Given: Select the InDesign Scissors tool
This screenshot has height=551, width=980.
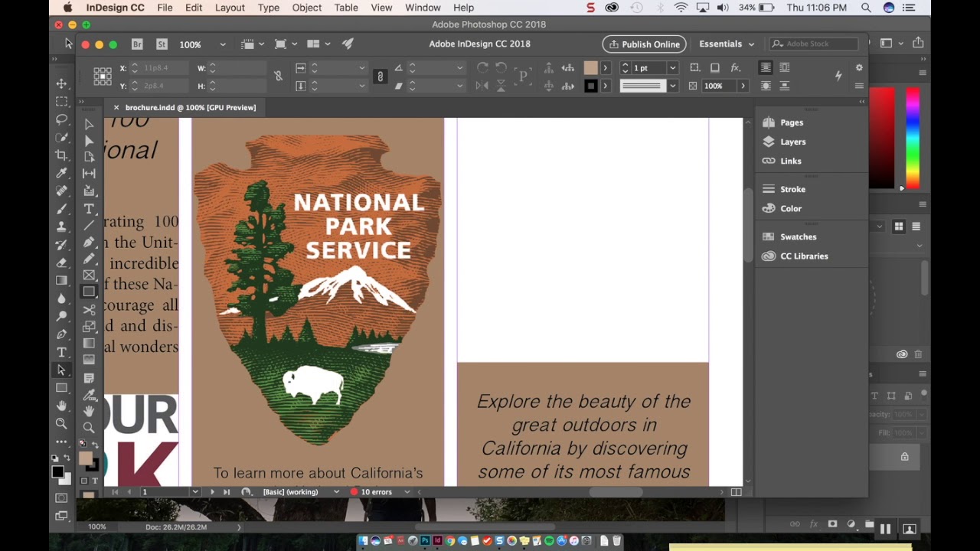Looking at the screenshot, I should pos(89,310).
